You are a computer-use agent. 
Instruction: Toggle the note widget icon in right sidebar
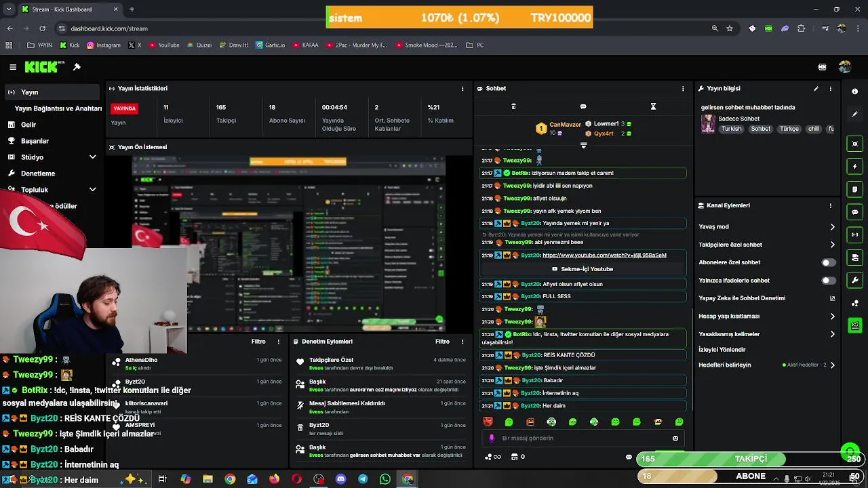click(854, 189)
